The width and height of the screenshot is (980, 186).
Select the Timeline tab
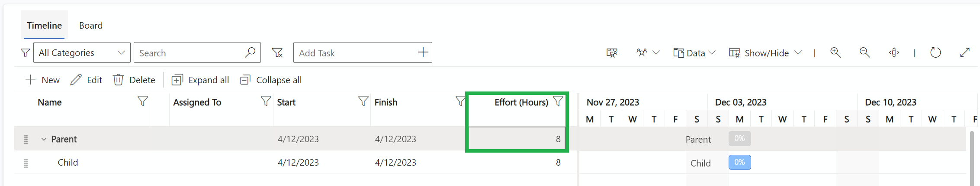44,26
